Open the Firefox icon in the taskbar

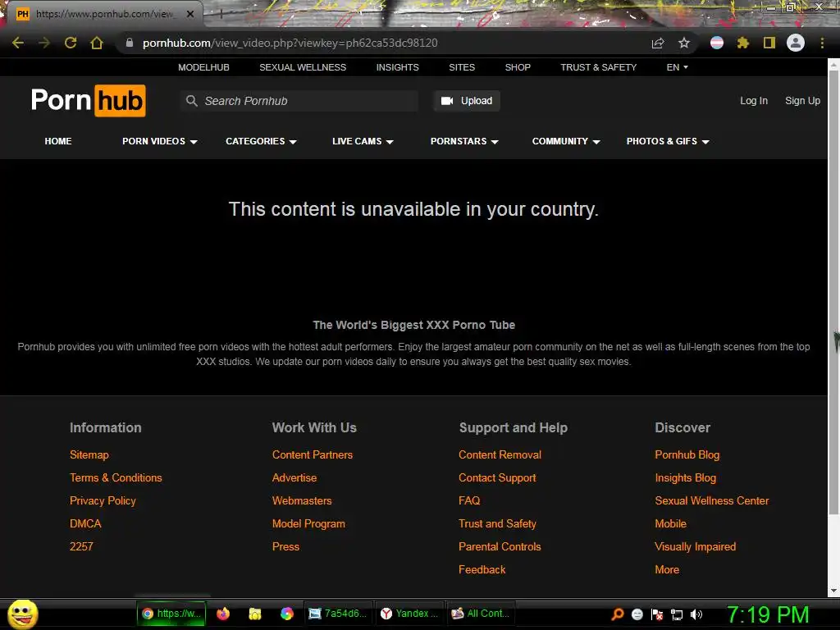click(x=223, y=614)
